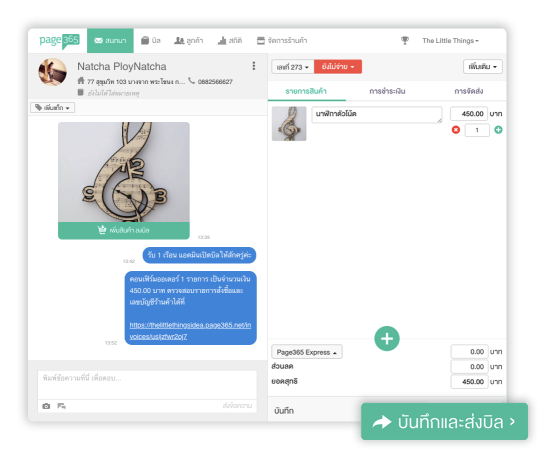Expand the เลขที่ 273 bill number dropdown

(293, 67)
